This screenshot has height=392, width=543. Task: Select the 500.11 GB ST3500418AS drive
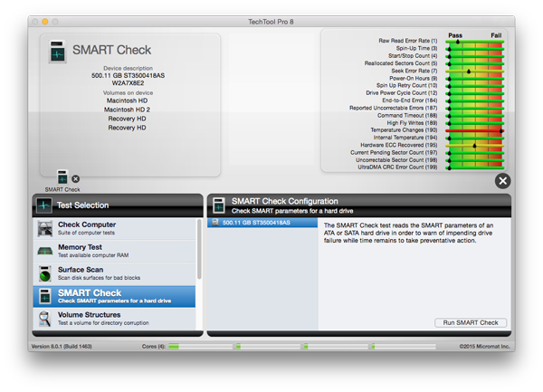(x=262, y=223)
